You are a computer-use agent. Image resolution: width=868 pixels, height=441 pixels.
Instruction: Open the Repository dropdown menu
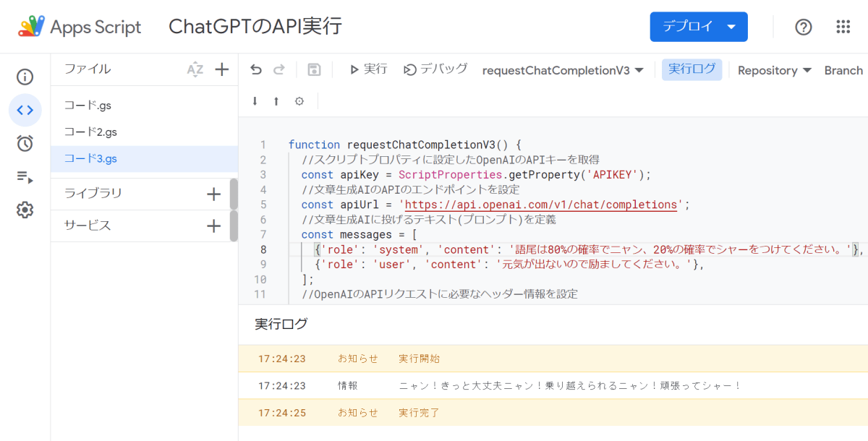[775, 70]
